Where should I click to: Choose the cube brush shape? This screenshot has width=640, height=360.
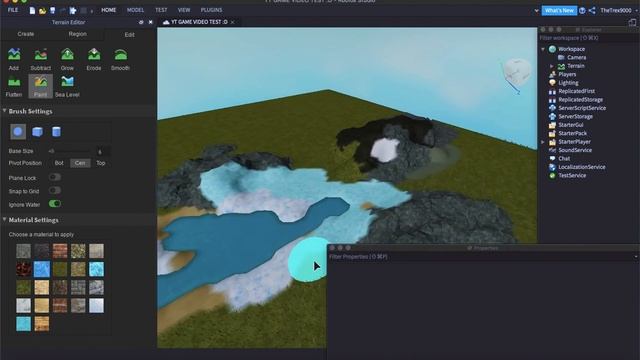(x=37, y=131)
